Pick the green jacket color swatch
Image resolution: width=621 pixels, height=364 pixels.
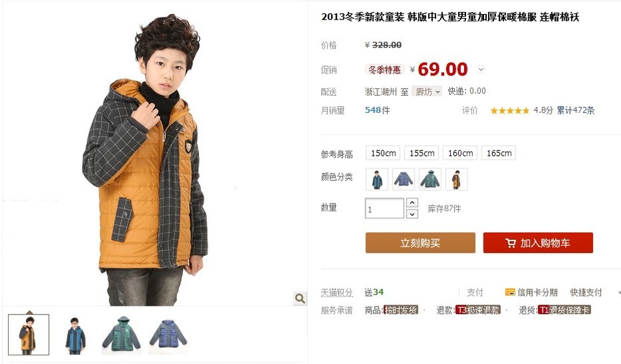(x=430, y=179)
